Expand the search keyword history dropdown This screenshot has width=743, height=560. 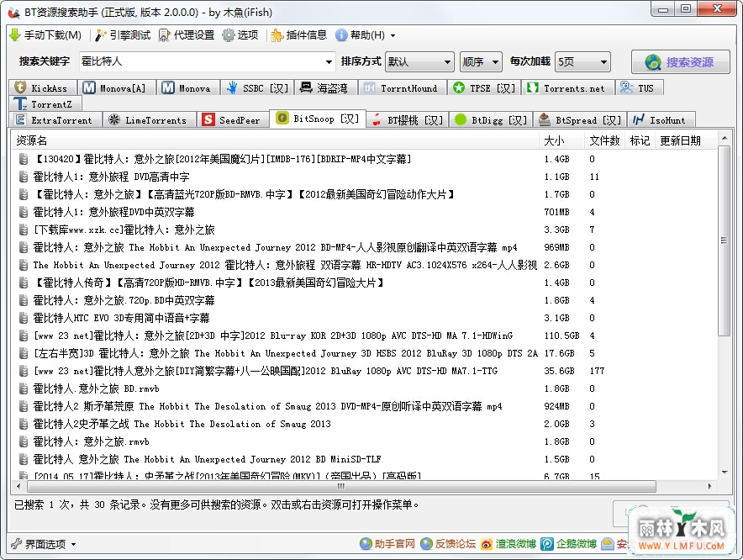[329, 61]
